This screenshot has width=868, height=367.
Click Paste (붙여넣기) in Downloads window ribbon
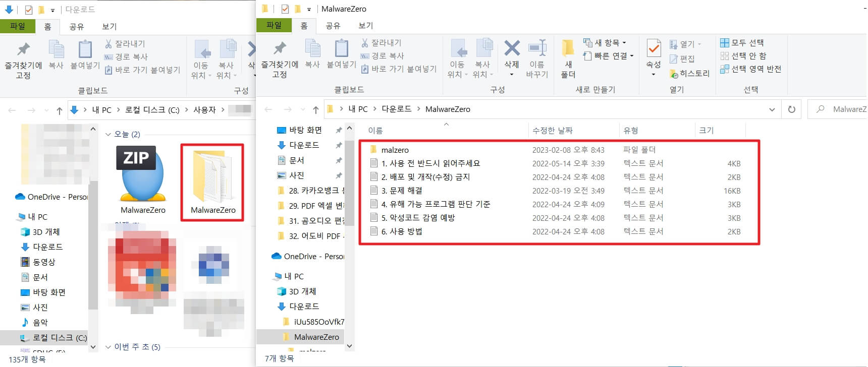(85, 55)
